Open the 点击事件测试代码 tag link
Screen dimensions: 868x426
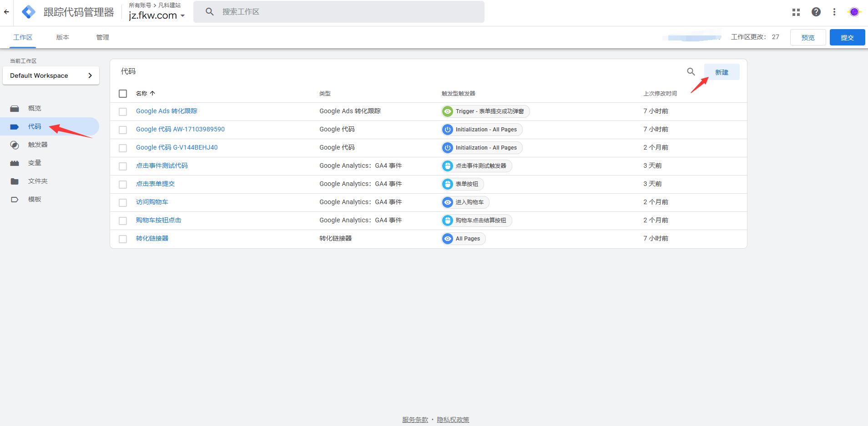[x=161, y=165]
